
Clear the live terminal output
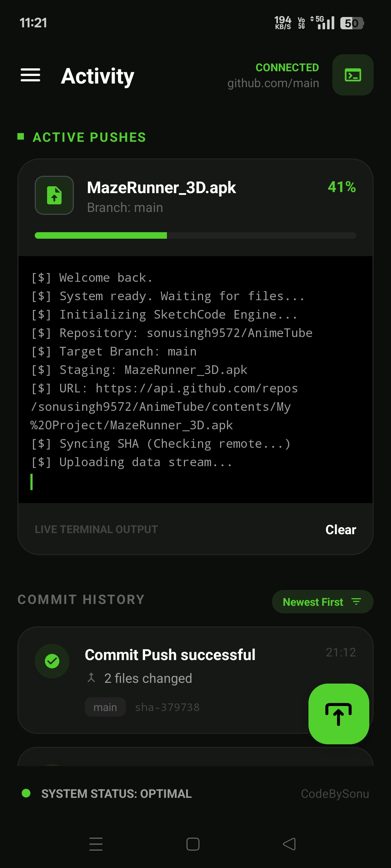[x=340, y=529]
